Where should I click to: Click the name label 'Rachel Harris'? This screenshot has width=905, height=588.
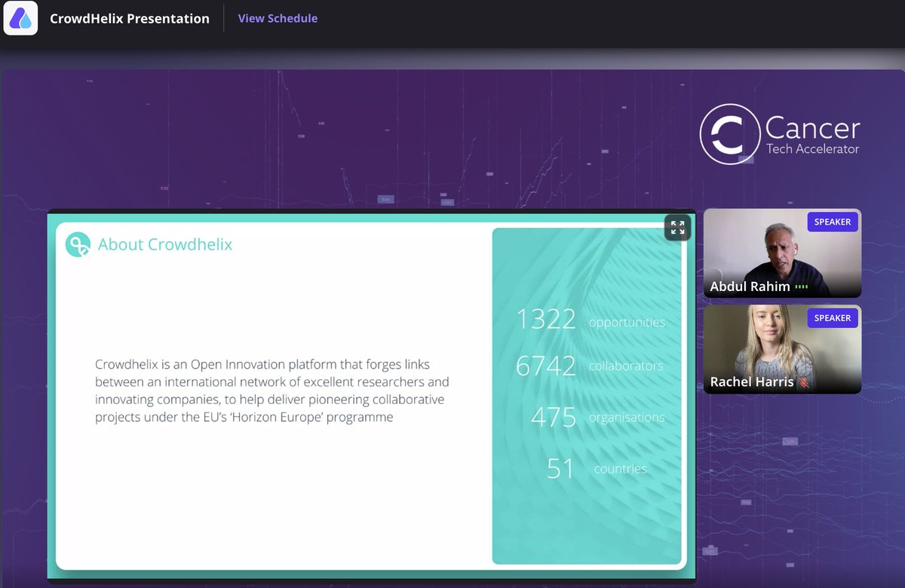pyautogui.click(x=752, y=382)
